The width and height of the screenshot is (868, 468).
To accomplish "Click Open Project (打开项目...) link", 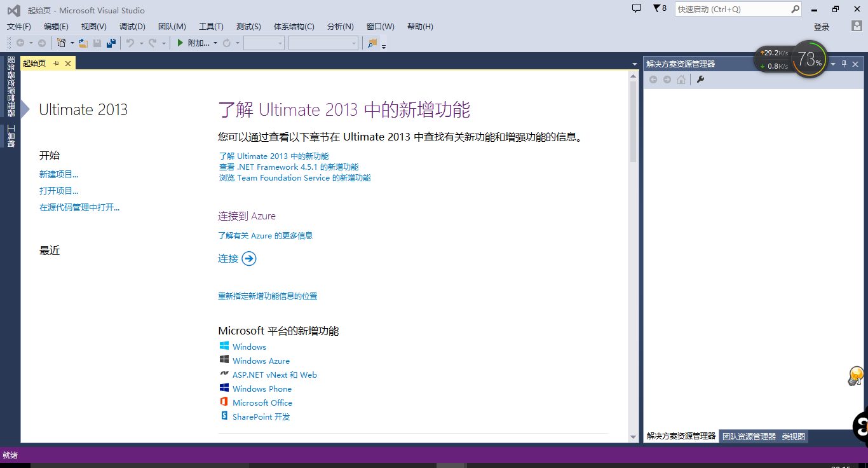I will click(x=59, y=191).
